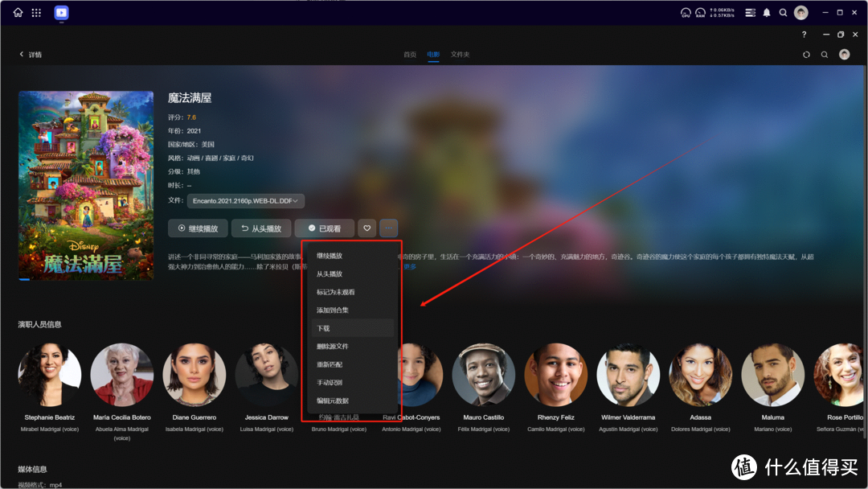Click the movie title 魔法满屋
868x489 pixels.
click(x=190, y=98)
